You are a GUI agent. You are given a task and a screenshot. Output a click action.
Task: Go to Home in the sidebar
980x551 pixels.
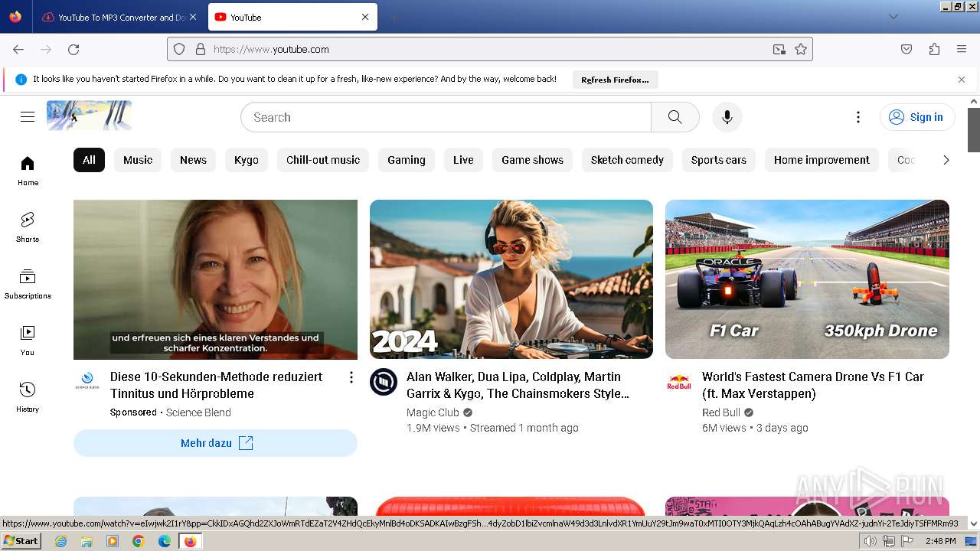tap(28, 171)
